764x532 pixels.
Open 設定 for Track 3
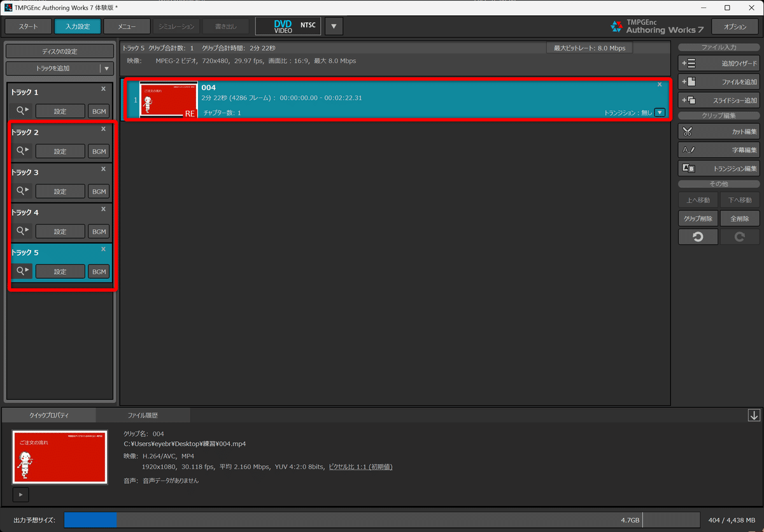point(60,192)
